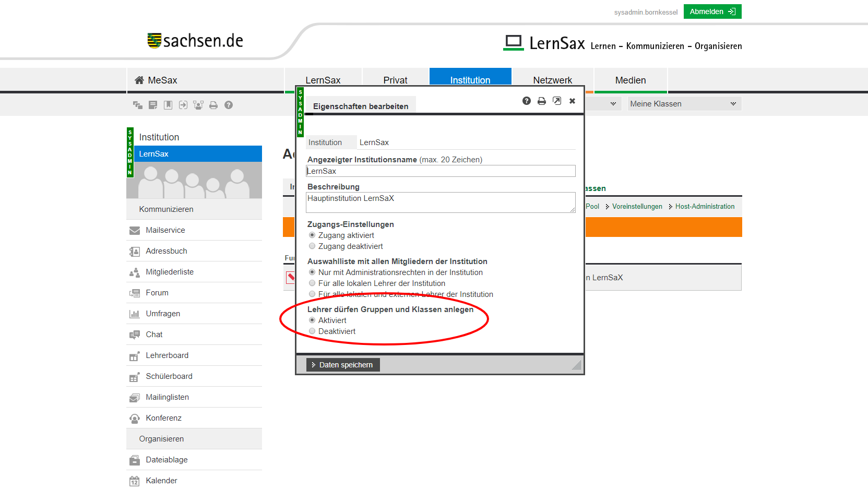Click the 'Daten speichern' button

[343, 365]
